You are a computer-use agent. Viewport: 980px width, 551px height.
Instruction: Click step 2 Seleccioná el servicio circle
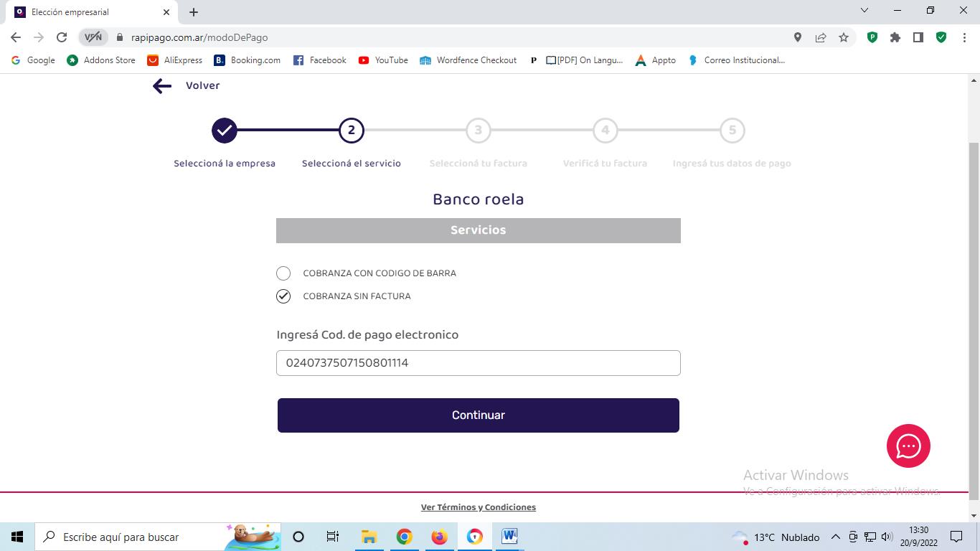pos(351,131)
